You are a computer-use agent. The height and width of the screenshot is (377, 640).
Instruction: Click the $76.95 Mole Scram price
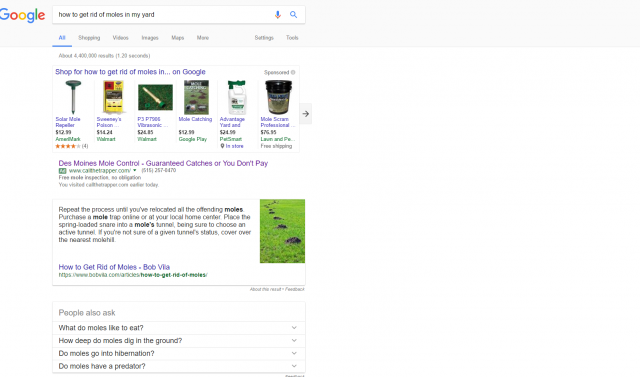pyautogui.click(x=269, y=133)
